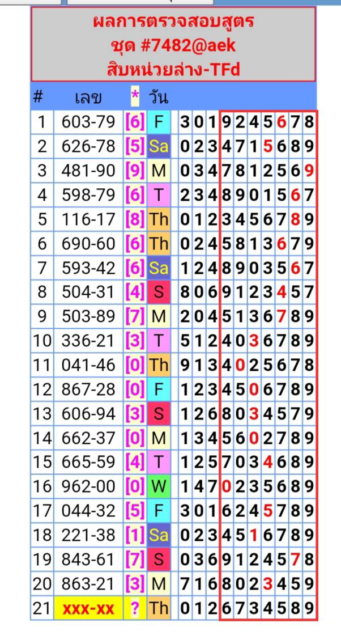
Task: Open the เลข column header
Action: [x=88, y=98]
